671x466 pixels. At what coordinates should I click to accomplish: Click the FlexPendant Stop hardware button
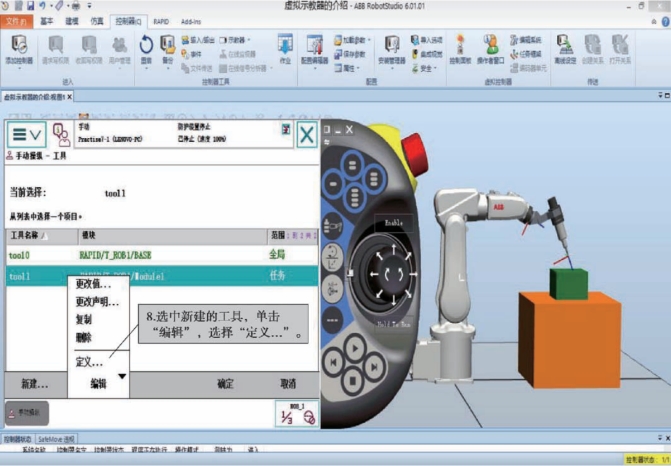[353, 380]
